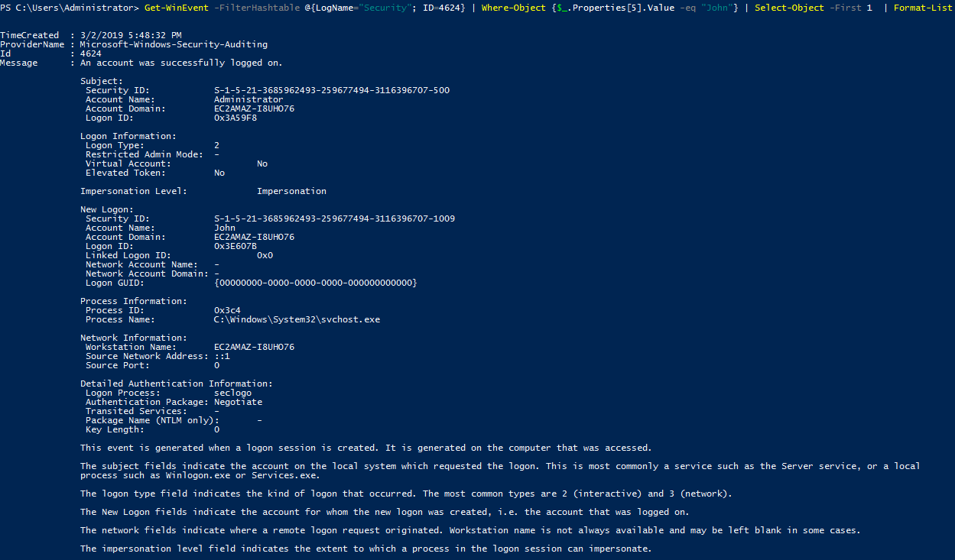Screen dimensions: 955x560
Task: Click the New Logon account name John
Action: click(225, 228)
